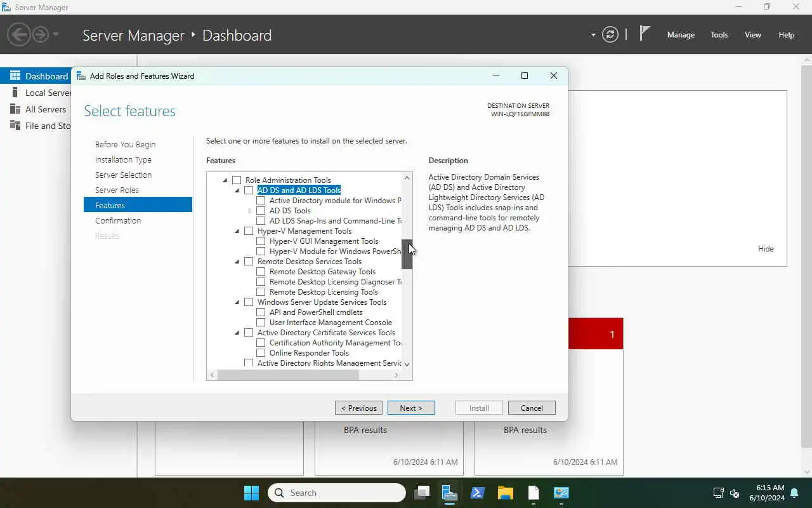Screen dimensions: 812x508
Task: Click the muted volume tray icon
Action: pos(735,493)
